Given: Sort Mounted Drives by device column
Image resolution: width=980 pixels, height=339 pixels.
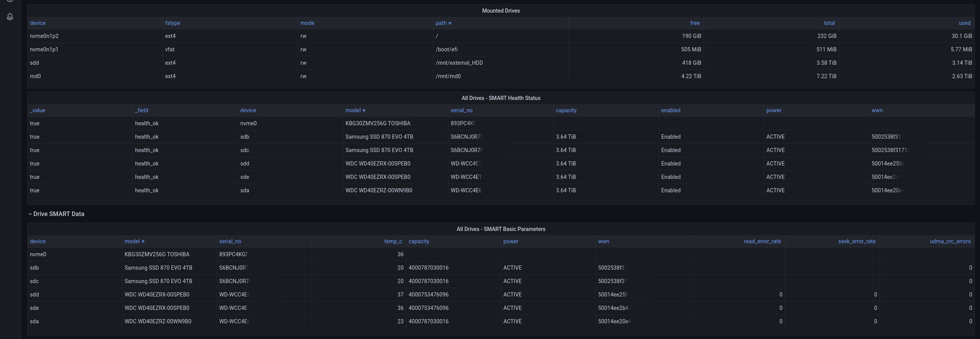Looking at the screenshot, I should [38, 23].
